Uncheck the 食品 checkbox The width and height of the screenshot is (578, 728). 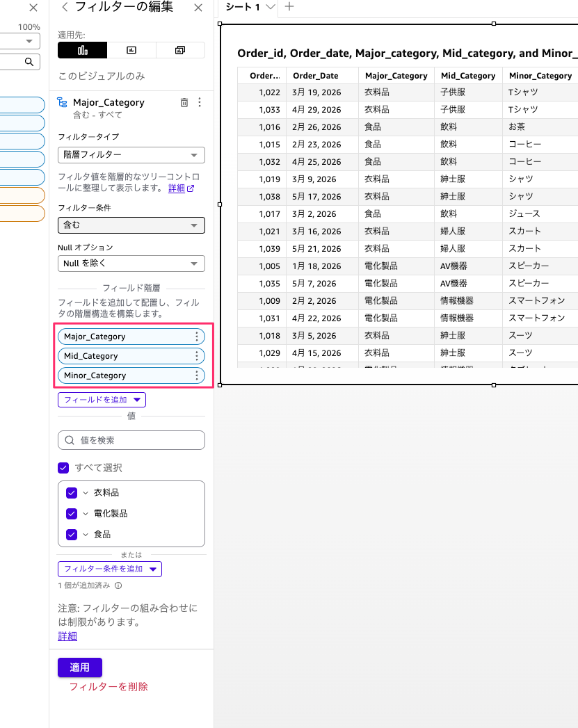(x=72, y=535)
